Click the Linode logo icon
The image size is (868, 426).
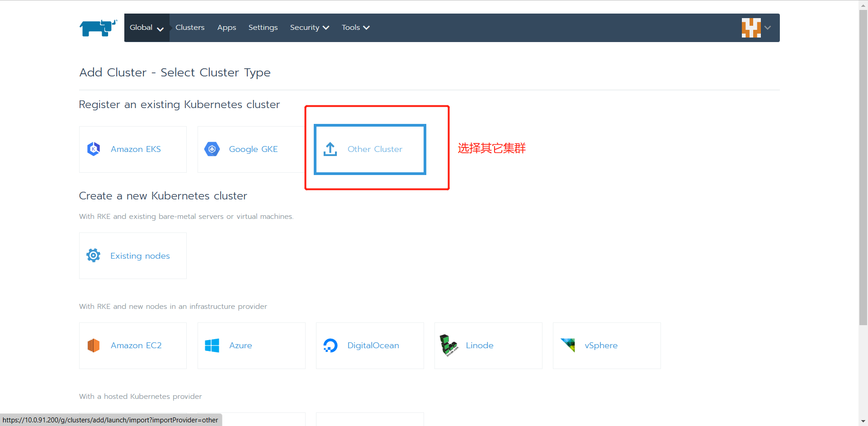tap(448, 345)
